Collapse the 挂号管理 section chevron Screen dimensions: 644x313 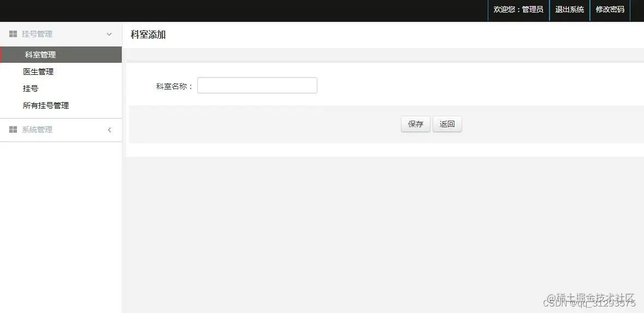(x=109, y=34)
